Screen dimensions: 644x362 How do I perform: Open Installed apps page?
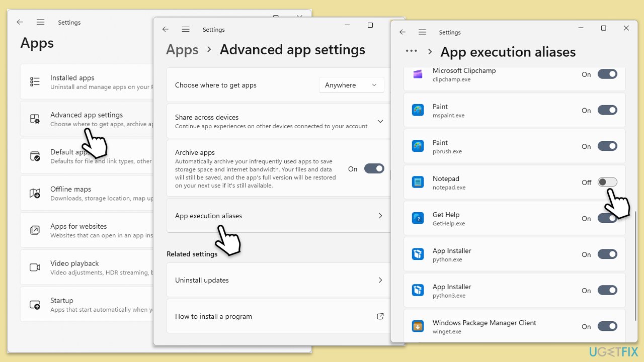87,81
